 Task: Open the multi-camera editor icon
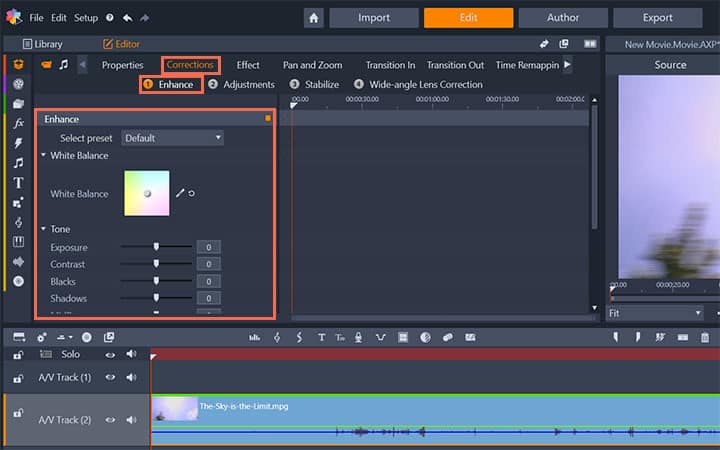coord(403,338)
